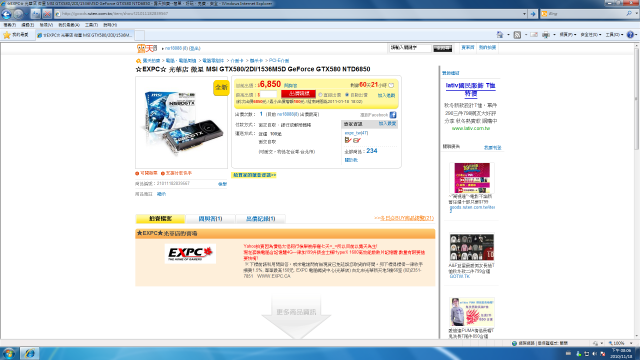This screenshot has width=640, height=360.
Task: Switch to the bid records (1) tab
Action: point(260,219)
